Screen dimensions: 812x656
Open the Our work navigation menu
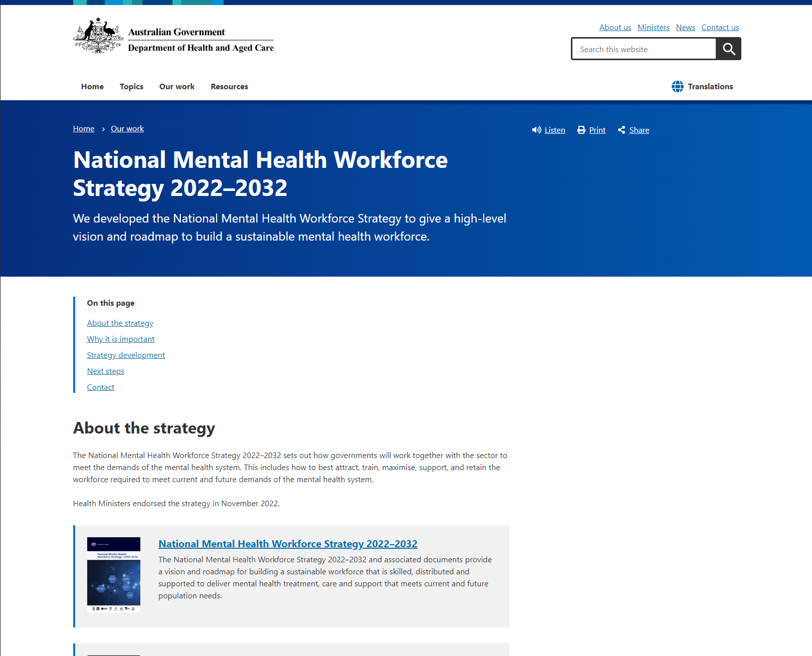[177, 87]
